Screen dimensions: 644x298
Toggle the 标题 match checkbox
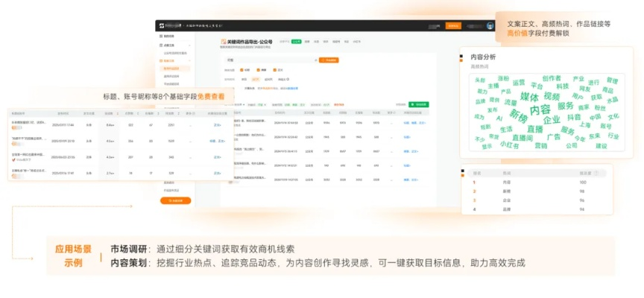tap(241, 70)
